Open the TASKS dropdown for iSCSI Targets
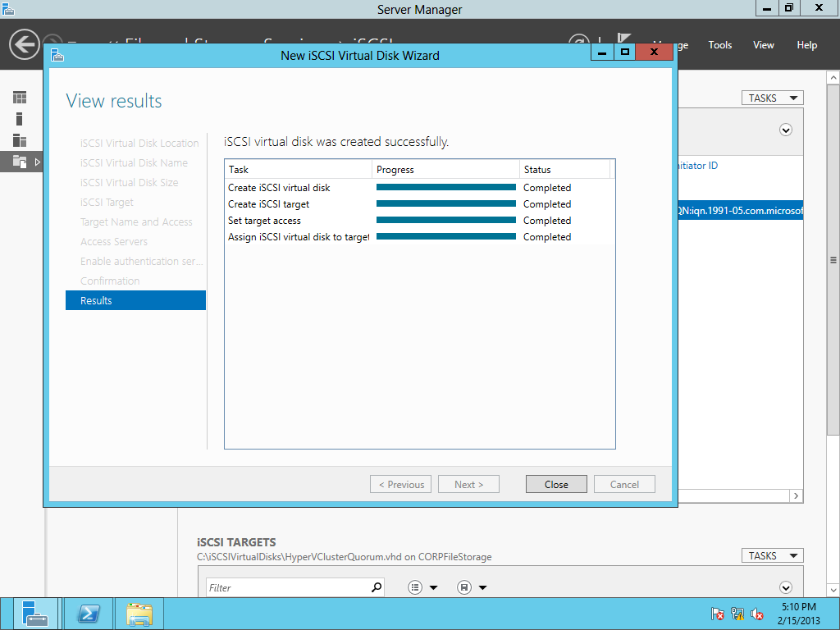Image resolution: width=840 pixels, height=630 pixels. (x=771, y=555)
